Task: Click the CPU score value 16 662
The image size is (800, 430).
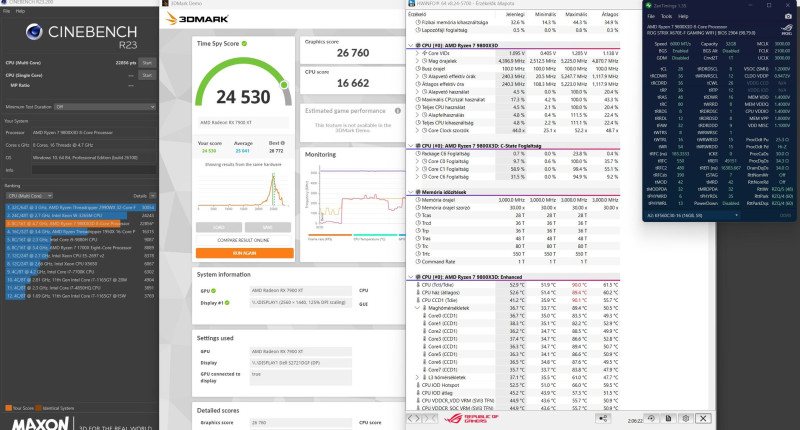Action: [x=353, y=83]
